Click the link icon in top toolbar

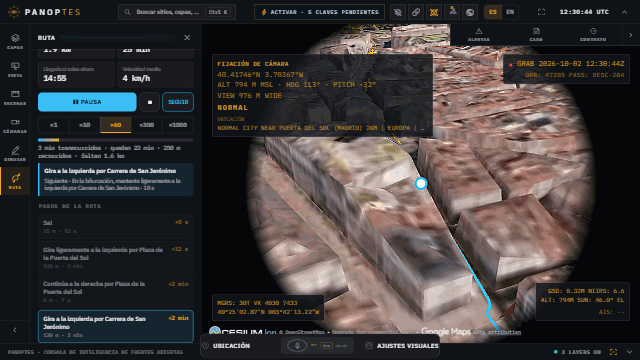tap(416, 12)
